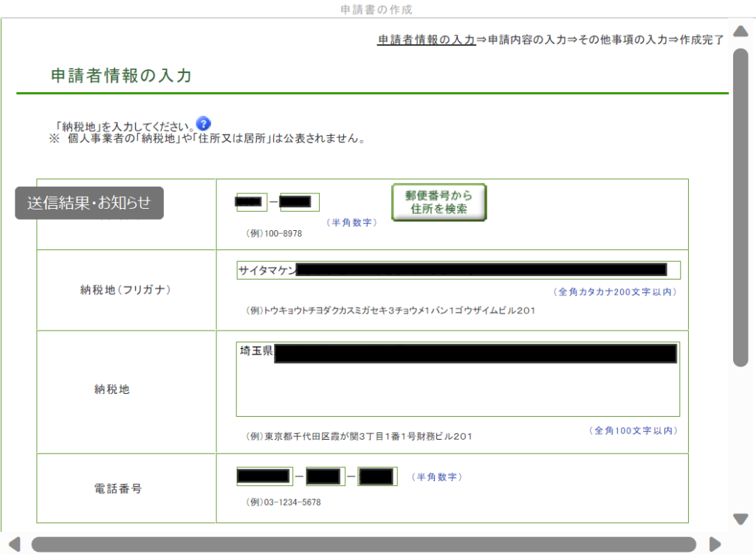Click the 作成完了 step in breadcrumb
The width and height of the screenshot is (756, 554).
pyautogui.click(x=701, y=40)
